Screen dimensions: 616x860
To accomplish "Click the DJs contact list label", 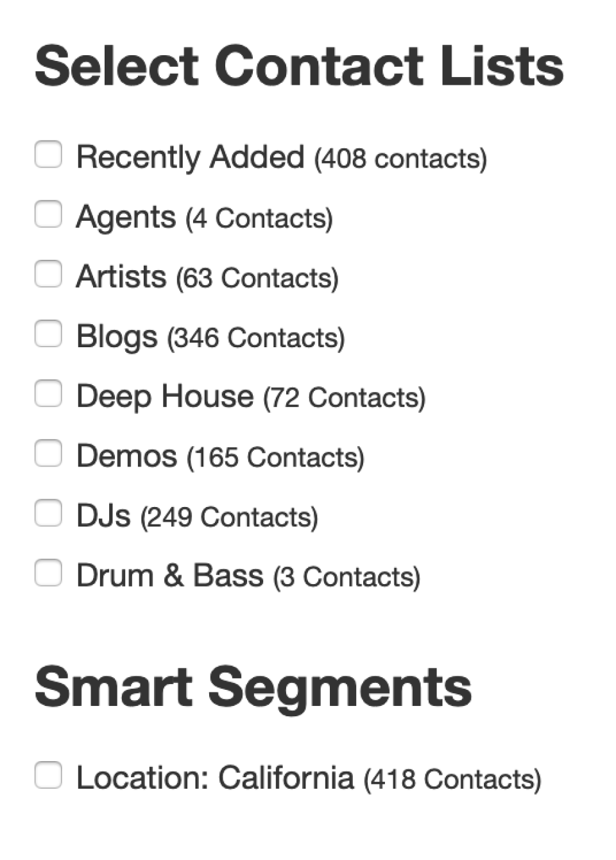I will pyautogui.click(x=103, y=514).
